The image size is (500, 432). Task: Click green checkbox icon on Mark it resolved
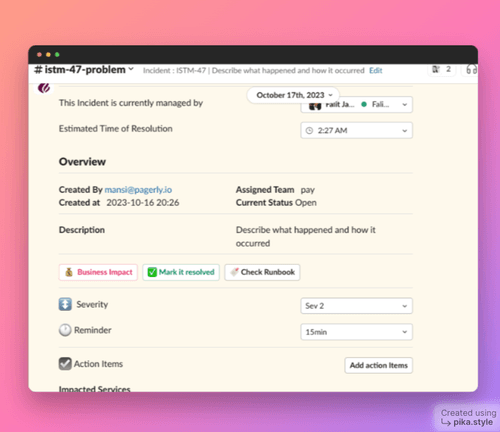pyautogui.click(x=152, y=272)
